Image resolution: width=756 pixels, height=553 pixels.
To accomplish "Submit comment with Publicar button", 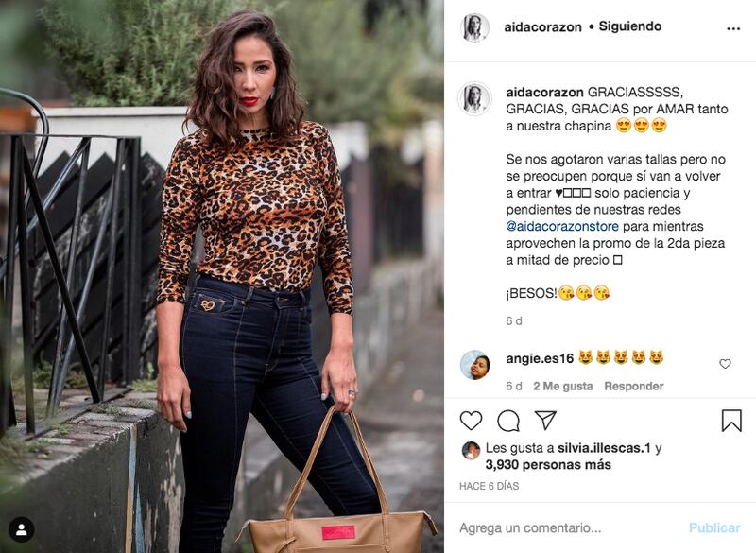I will point(714,527).
